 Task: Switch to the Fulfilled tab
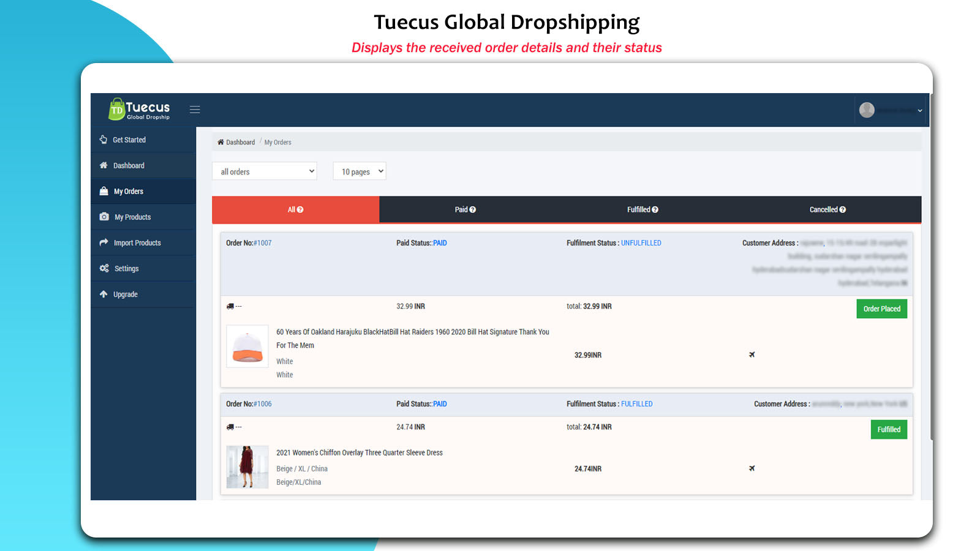tap(642, 209)
